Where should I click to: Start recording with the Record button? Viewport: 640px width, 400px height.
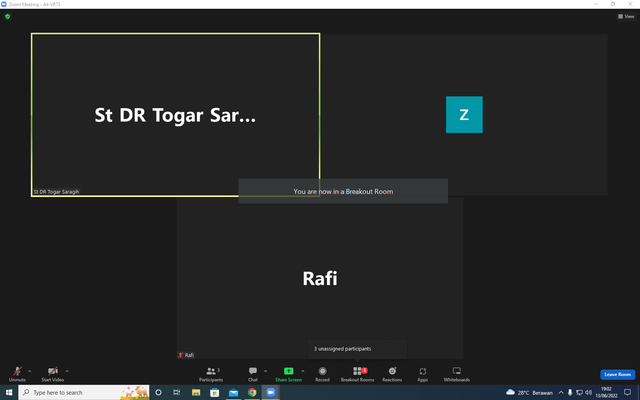click(x=322, y=373)
